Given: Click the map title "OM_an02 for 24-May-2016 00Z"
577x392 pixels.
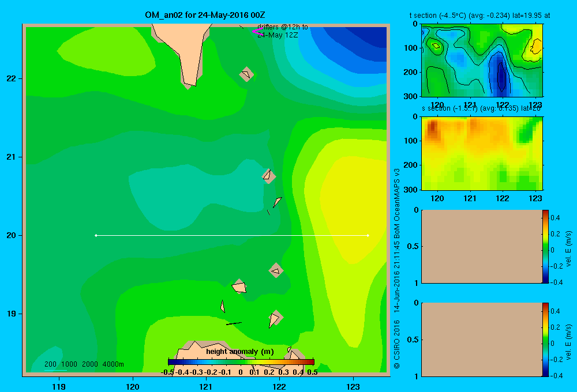Looking at the screenshot, I should (205, 15).
